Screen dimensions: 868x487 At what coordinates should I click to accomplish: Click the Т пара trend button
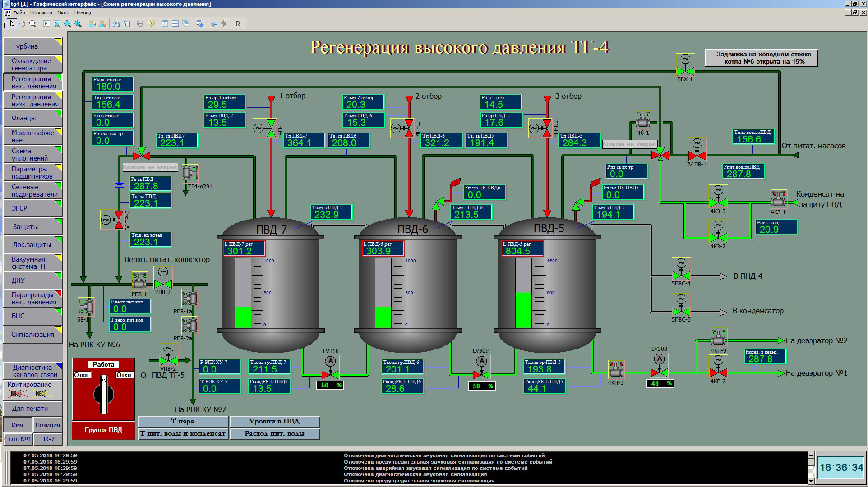183,422
